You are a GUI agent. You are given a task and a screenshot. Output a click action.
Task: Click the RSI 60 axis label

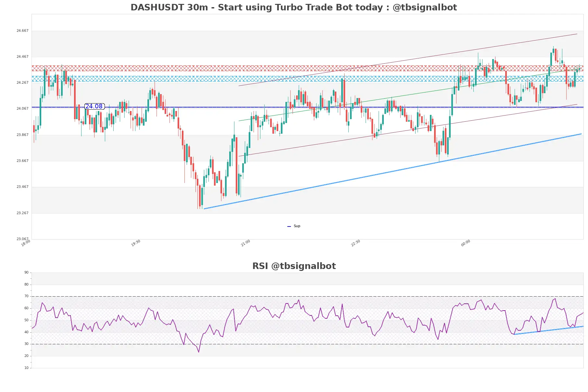[26, 308]
